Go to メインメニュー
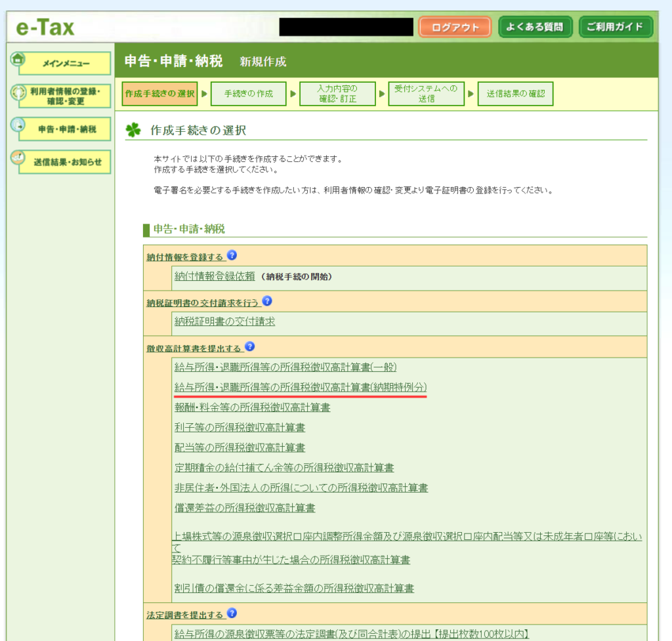 [x=65, y=64]
